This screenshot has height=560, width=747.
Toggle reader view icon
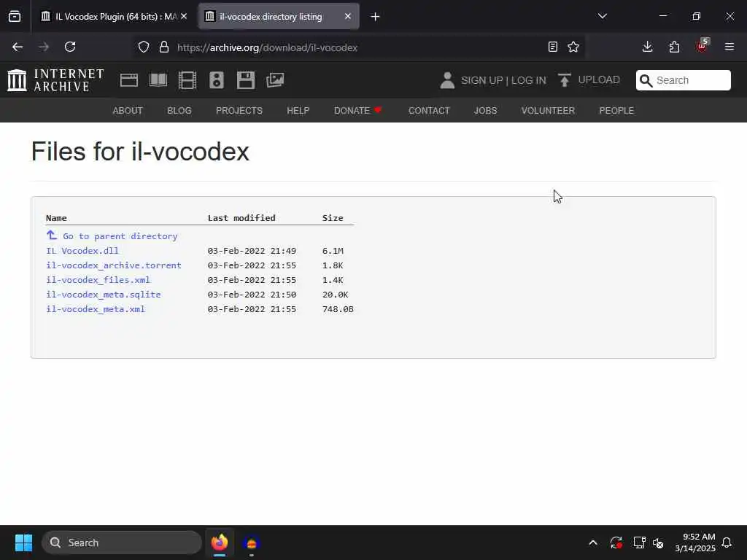pyautogui.click(x=553, y=47)
